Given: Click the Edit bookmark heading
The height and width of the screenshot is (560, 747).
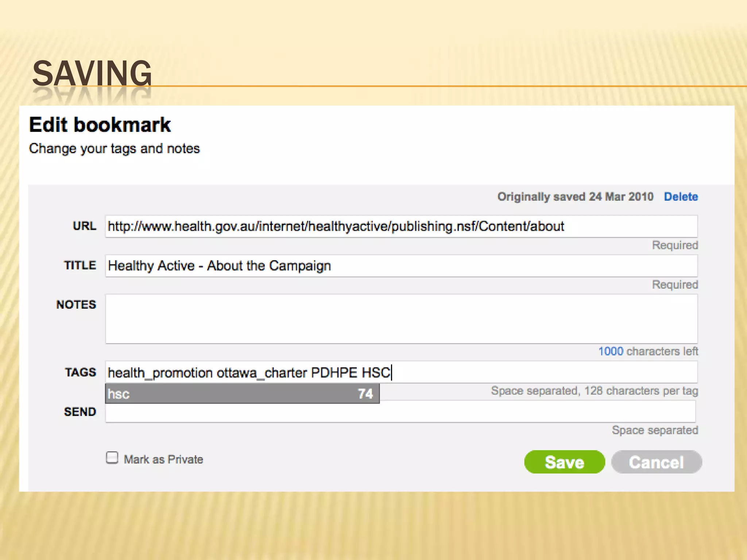Looking at the screenshot, I should pyautogui.click(x=100, y=125).
